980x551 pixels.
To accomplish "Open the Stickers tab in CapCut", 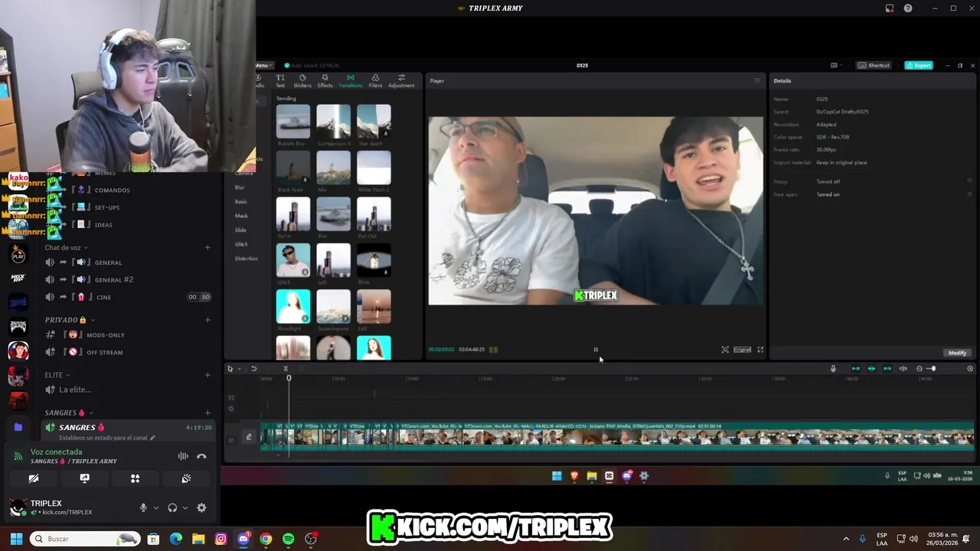I will pyautogui.click(x=302, y=80).
